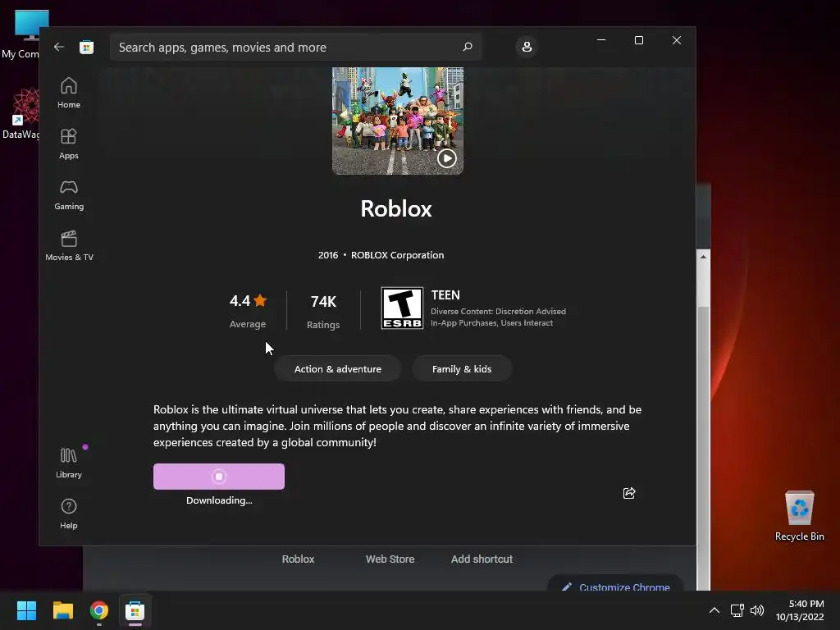This screenshot has height=630, width=840.
Task: Click the volume speaker tray icon
Action: 757,610
